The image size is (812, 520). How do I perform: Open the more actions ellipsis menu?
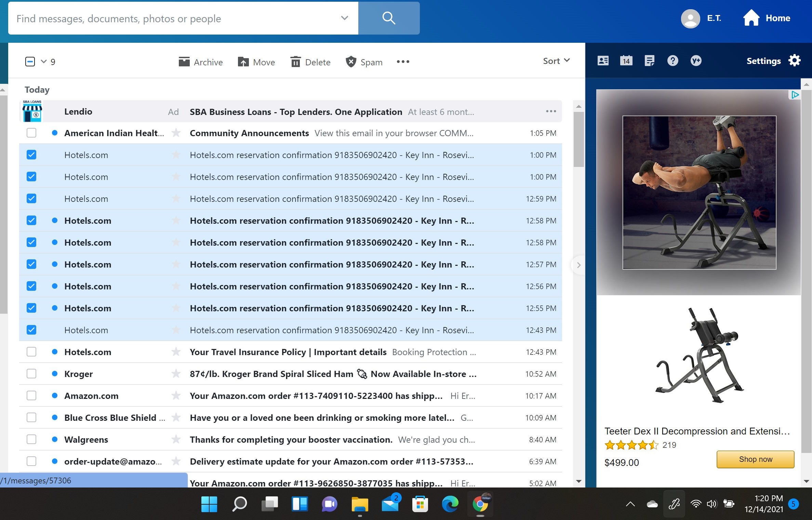point(403,62)
